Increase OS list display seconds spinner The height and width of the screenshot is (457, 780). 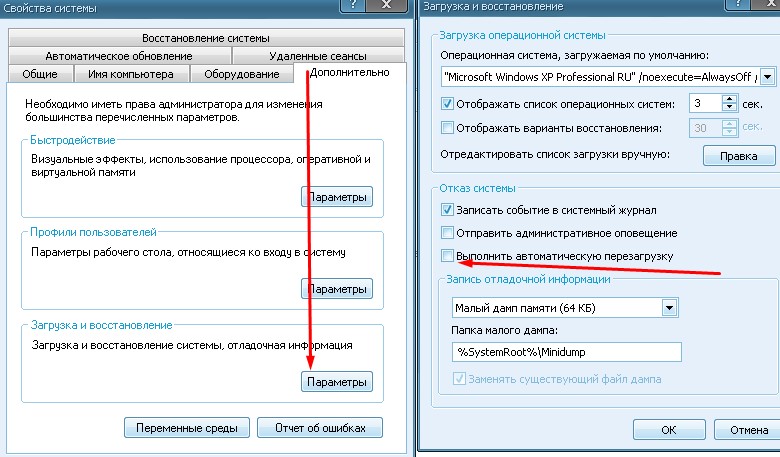coord(729,99)
